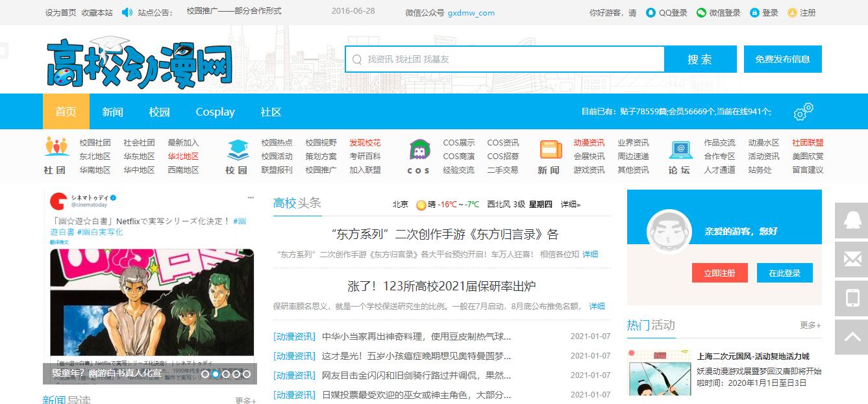Click the mobile phone side button
This screenshot has height=404, width=868.
[x=851, y=298]
